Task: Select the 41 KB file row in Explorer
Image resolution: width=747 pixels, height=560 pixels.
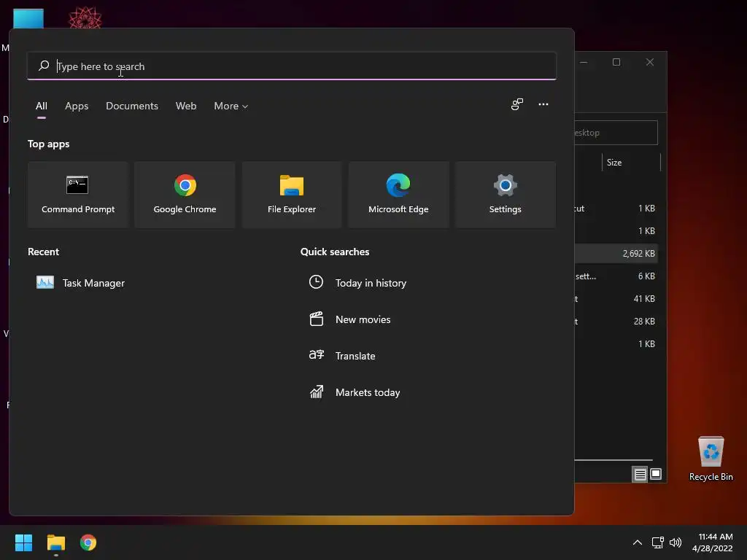Action: coord(617,298)
